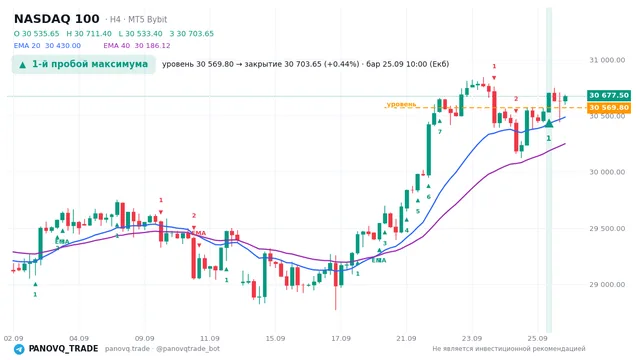
Task: Click the "23.09" date axis label
Action: 472,338
